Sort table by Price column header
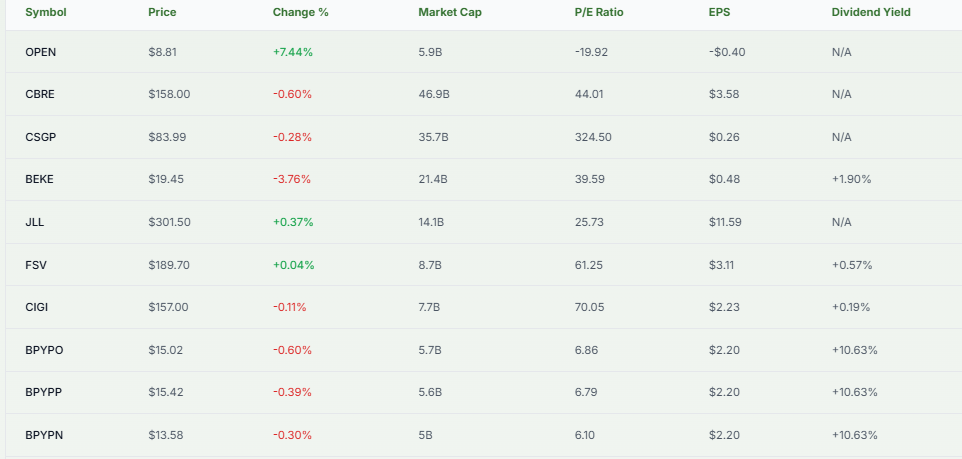This screenshot has width=962, height=459. pyautogui.click(x=162, y=12)
